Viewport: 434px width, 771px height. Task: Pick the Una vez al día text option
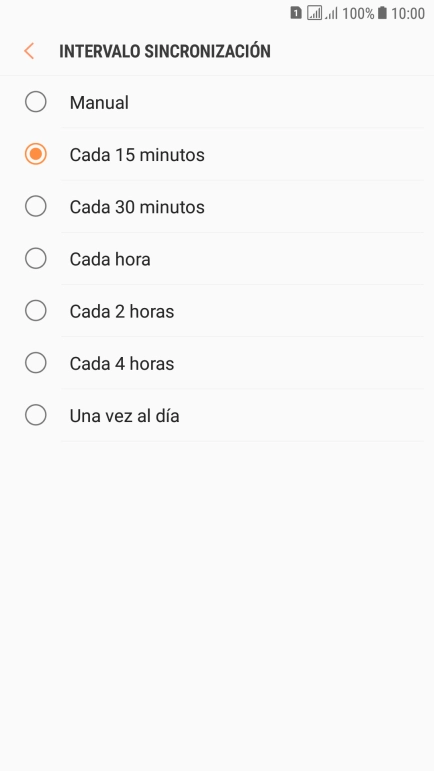pos(124,415)
